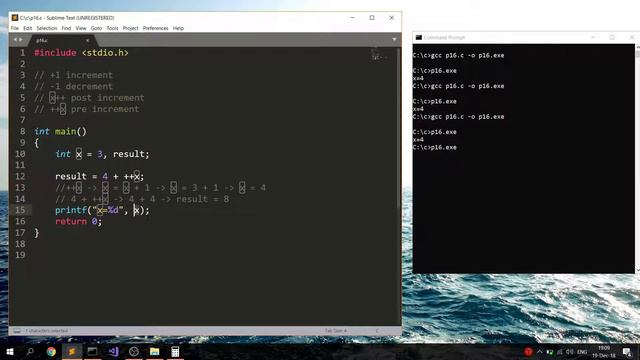Open Google Chrome from the taskbar
The width and height of the screenshot is (640, 360).
click(x=51, y=351)
